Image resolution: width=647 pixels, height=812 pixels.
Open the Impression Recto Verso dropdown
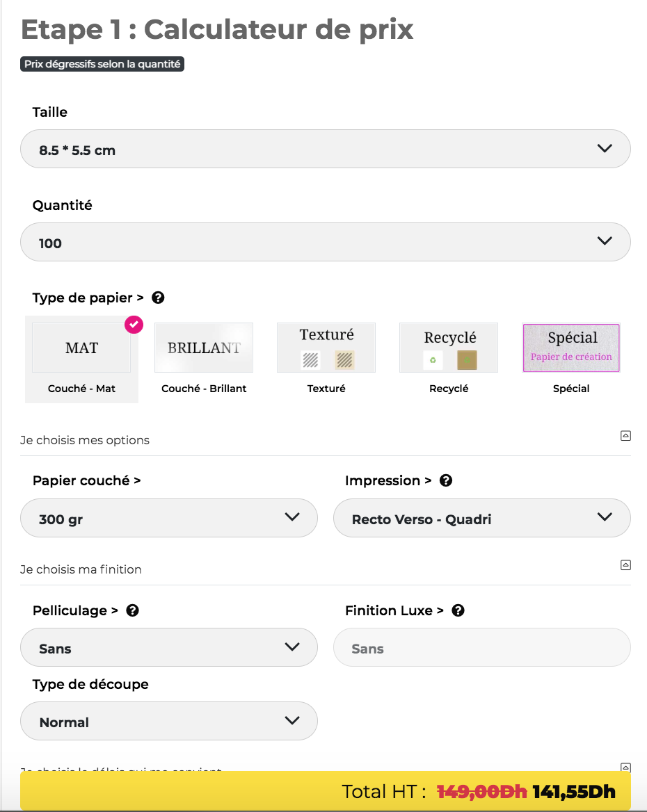(x=481, y=518)
